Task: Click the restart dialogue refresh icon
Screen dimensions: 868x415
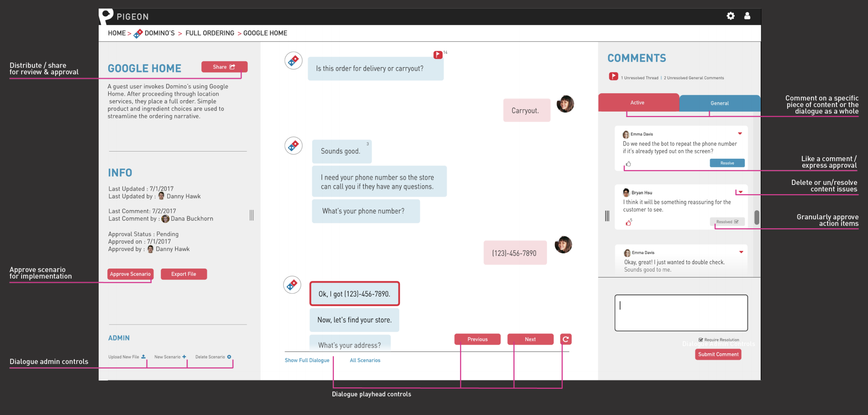Action: pyautogui.click(x=566, y=339)
